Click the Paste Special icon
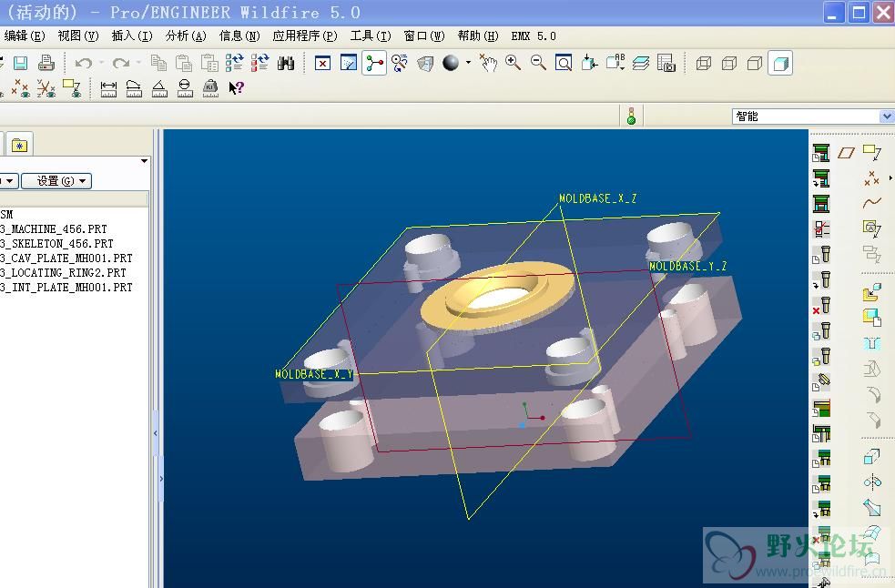Viewport: 895px width, 588px height. pyautogui.click(x=208, y=63)
